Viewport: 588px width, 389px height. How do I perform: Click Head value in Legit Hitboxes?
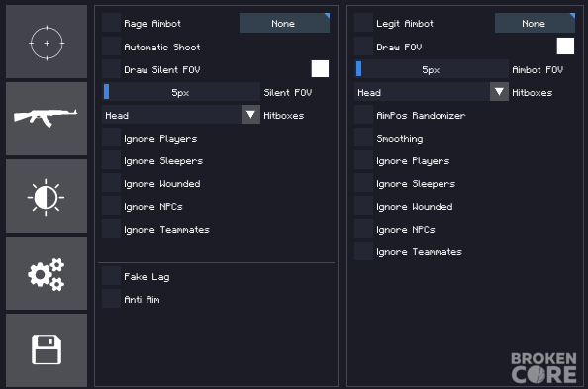pos(369,92)
